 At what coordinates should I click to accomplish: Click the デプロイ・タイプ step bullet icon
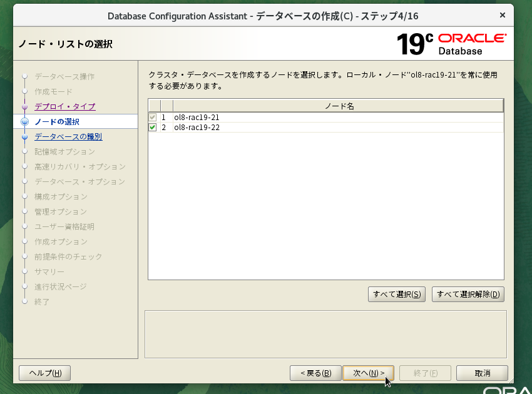point(24,106)
